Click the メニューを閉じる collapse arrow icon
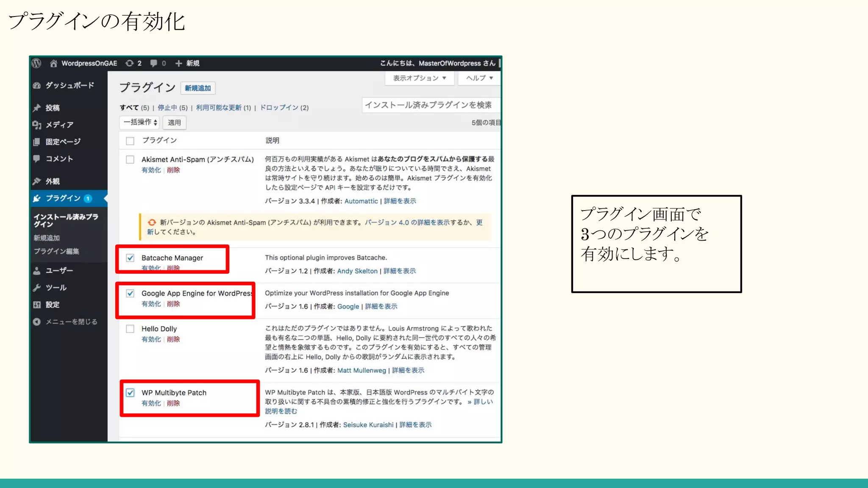868x488 pixels. (x=37, y=322)
